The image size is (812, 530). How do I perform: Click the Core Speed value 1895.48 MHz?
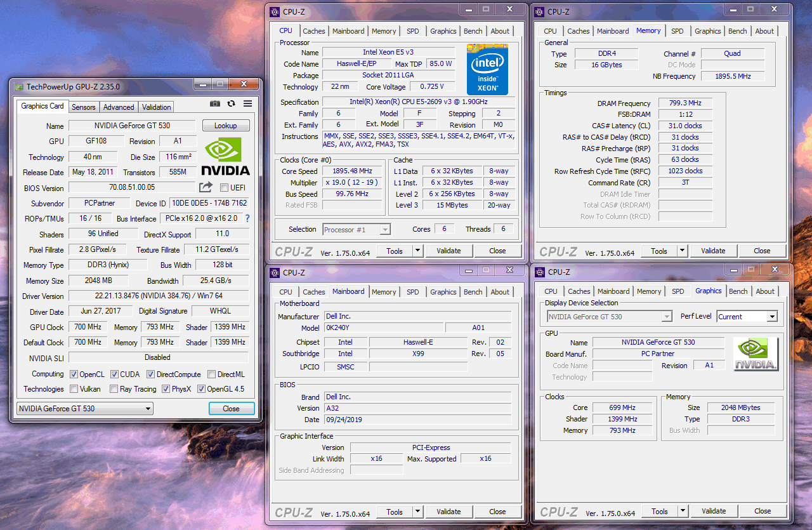click(353, 171)
